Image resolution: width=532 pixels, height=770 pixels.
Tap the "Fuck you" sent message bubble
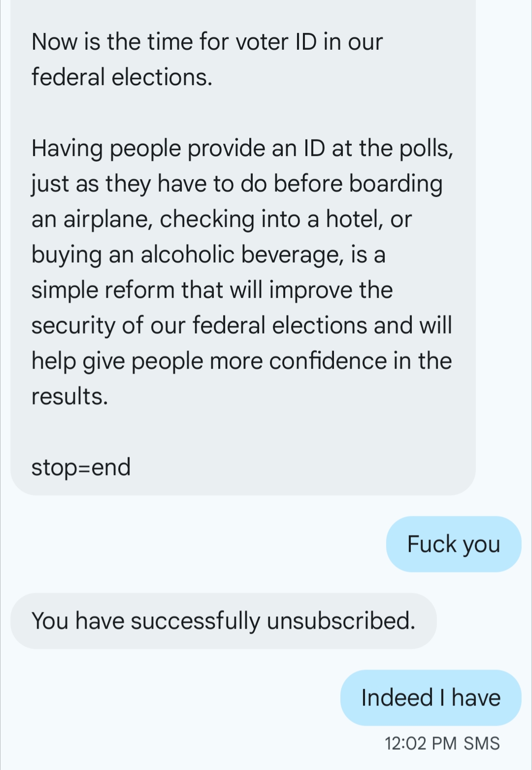[453, 544]
